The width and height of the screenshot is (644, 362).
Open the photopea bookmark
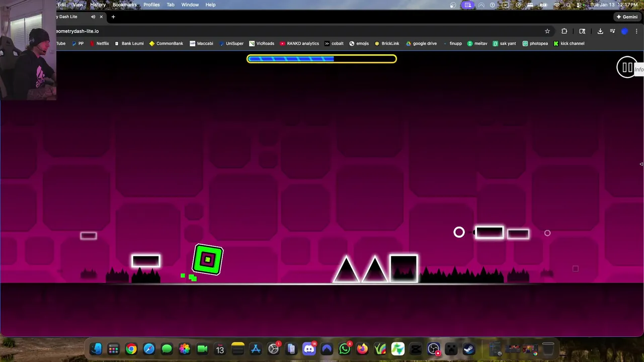tap(535, 43)
